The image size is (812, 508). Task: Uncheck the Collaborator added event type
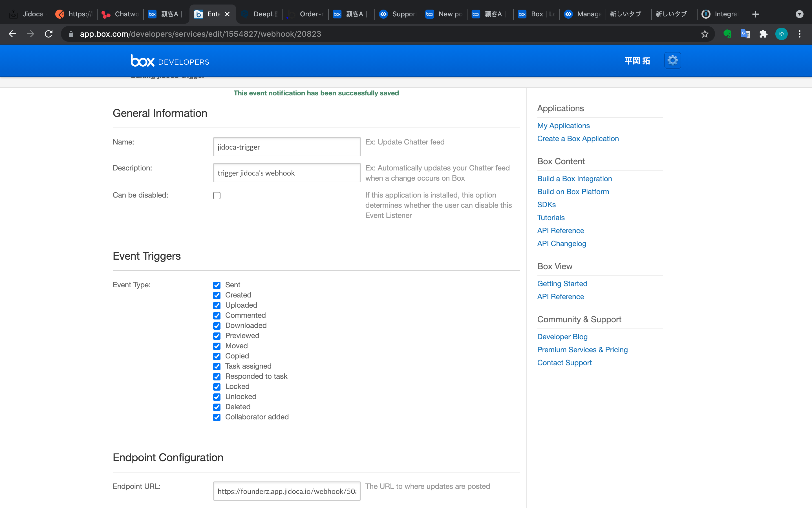click(x=217, y=417)
